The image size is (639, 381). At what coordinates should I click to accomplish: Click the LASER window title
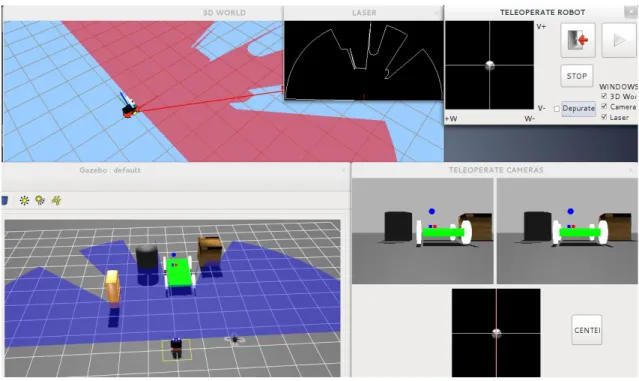click(x=364, y=13)
